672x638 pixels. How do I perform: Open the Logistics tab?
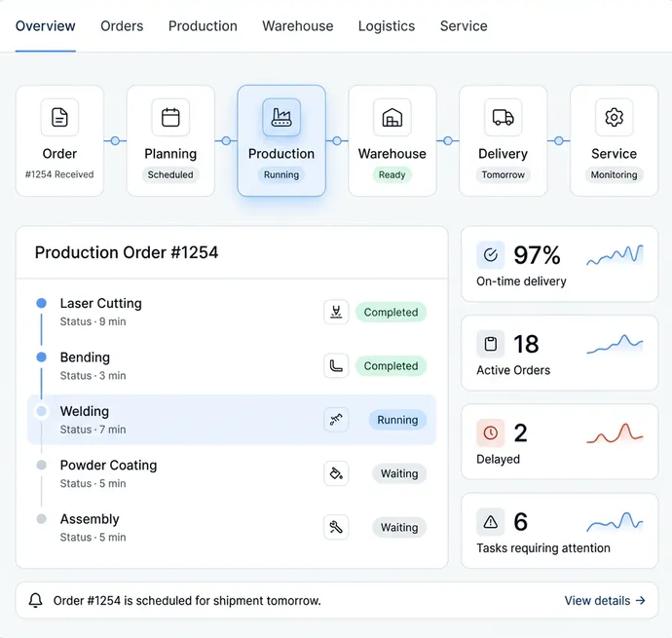387,26
